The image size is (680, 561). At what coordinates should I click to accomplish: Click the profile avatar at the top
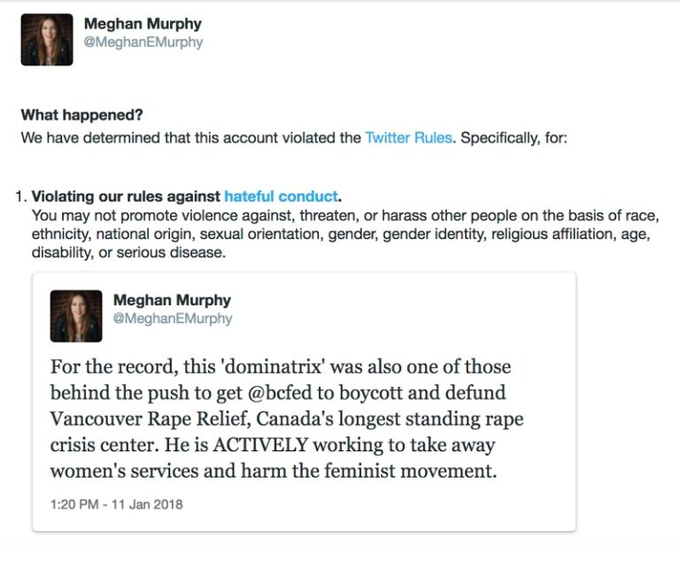[x=47, y=40]
